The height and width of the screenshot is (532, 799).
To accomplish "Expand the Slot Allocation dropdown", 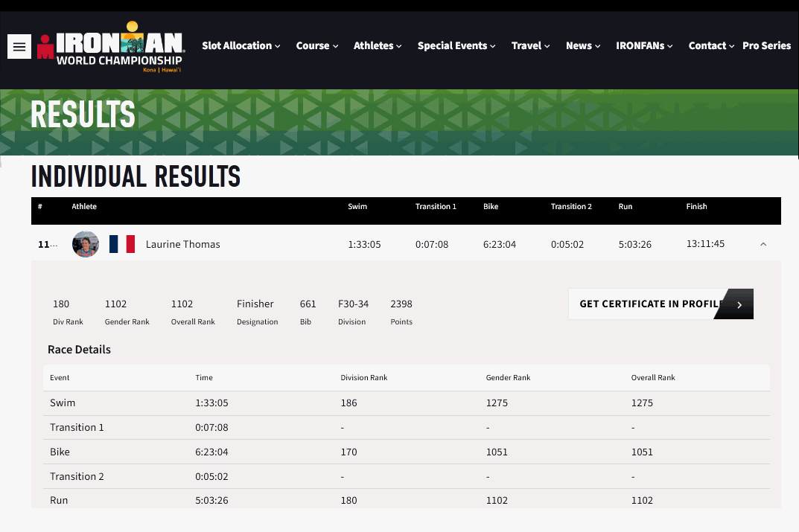I will tap(241, 45).
